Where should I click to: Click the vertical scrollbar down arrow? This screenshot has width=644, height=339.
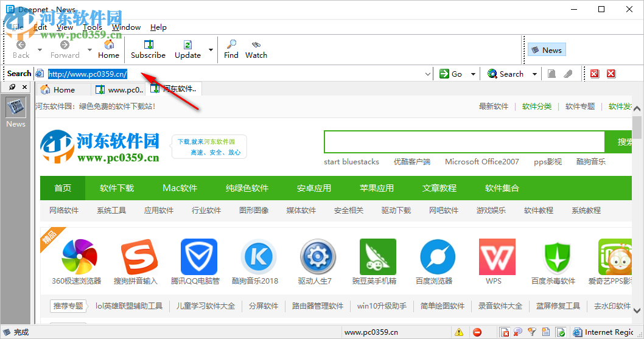pos(637,310)
